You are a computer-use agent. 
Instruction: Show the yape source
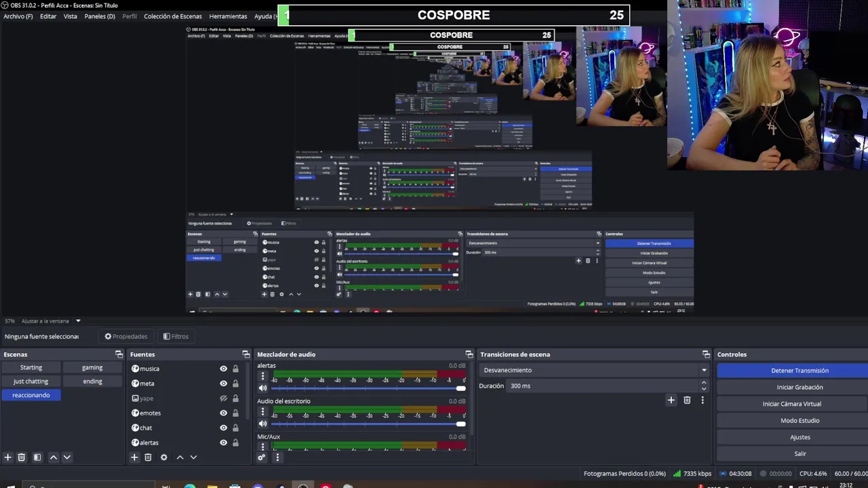pyautogui.click(x=223, y=399)
